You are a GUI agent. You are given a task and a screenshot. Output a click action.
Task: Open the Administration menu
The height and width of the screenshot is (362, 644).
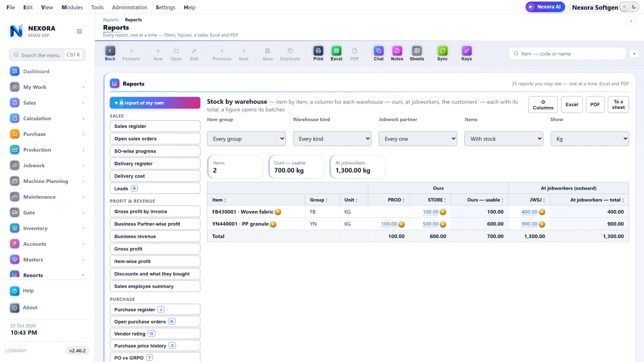(x=130, y=7)
